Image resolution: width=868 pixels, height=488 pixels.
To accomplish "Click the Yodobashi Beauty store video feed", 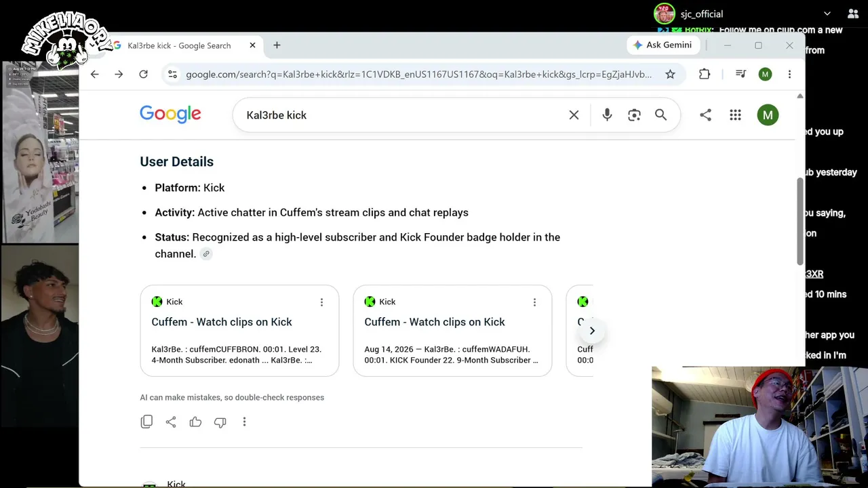I will (x=39, y=152).
